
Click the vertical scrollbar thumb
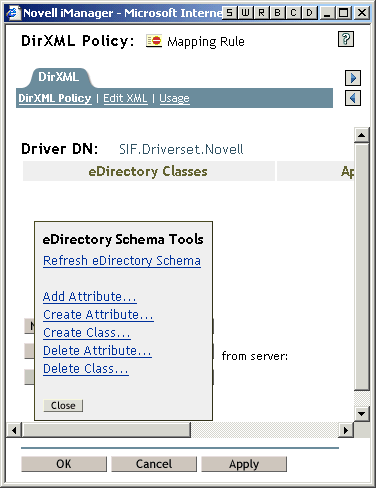362,267
